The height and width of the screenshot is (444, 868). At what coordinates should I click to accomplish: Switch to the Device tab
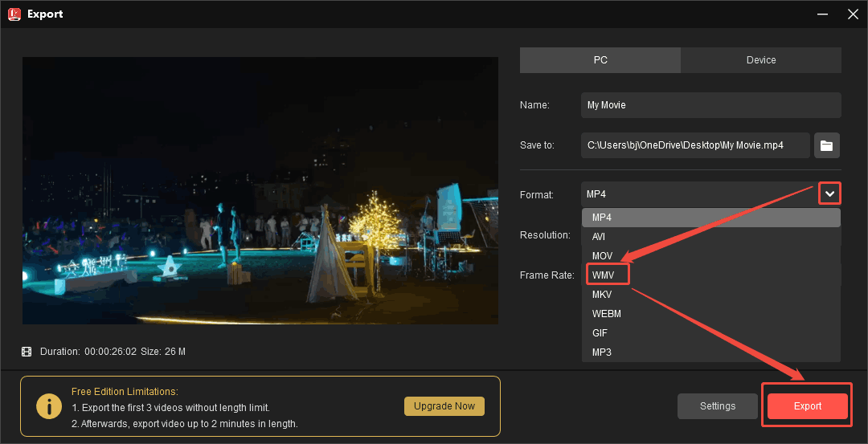pos(760,60)
